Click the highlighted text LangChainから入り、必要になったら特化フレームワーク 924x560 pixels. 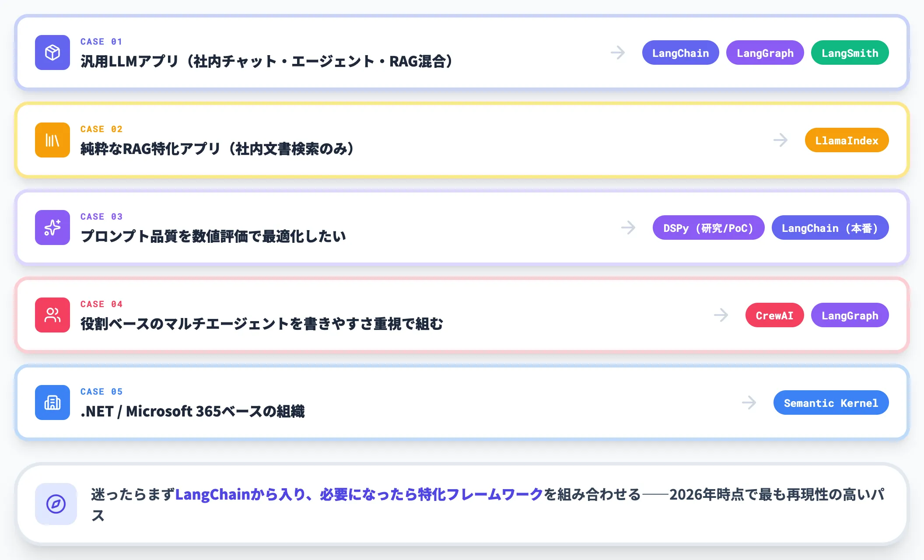(x=359, y=494)
